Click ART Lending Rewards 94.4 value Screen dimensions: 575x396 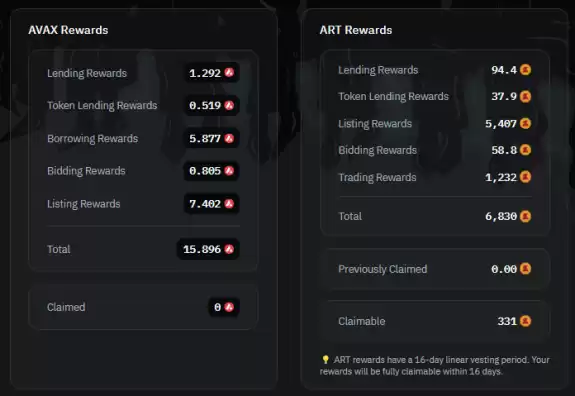click(504, 70)
